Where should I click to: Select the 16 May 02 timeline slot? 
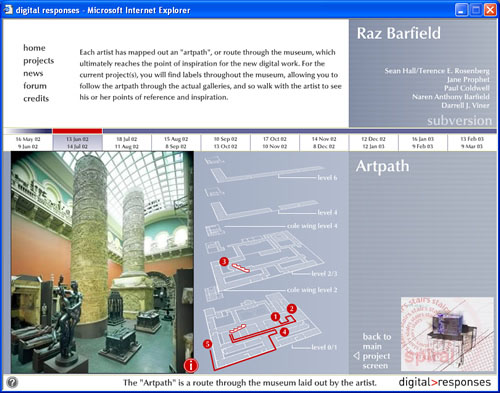pyautogui.click(x=28, y=143)
